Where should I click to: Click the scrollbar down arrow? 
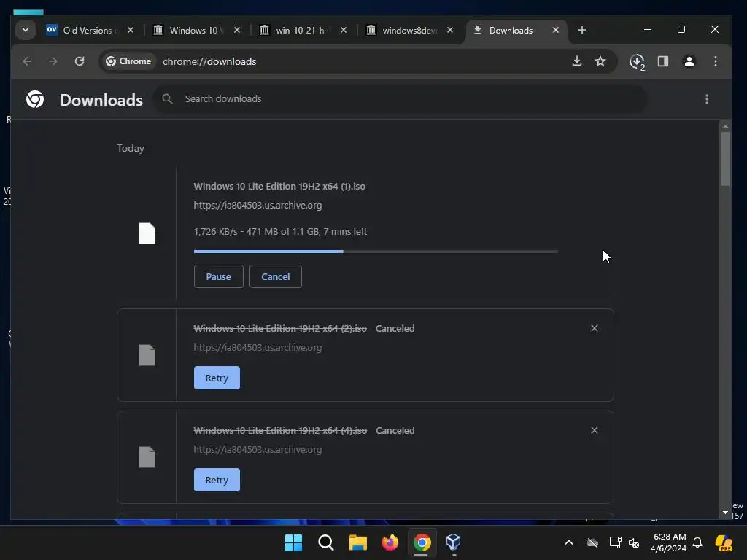(x=725, y=513)
